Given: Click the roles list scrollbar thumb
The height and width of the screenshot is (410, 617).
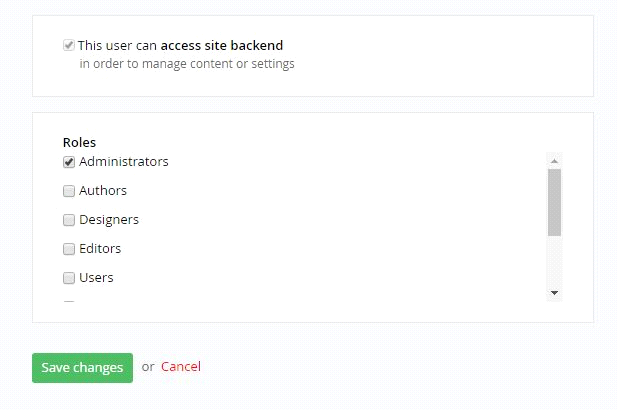Looking at the screenshot, I should [x=554, y=203].
